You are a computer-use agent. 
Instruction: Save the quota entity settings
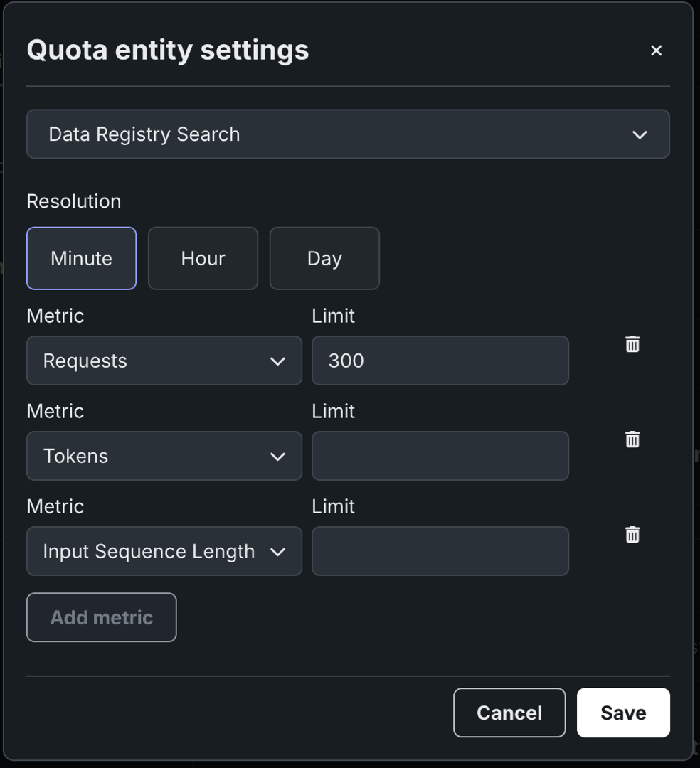[x=623, y=713]
